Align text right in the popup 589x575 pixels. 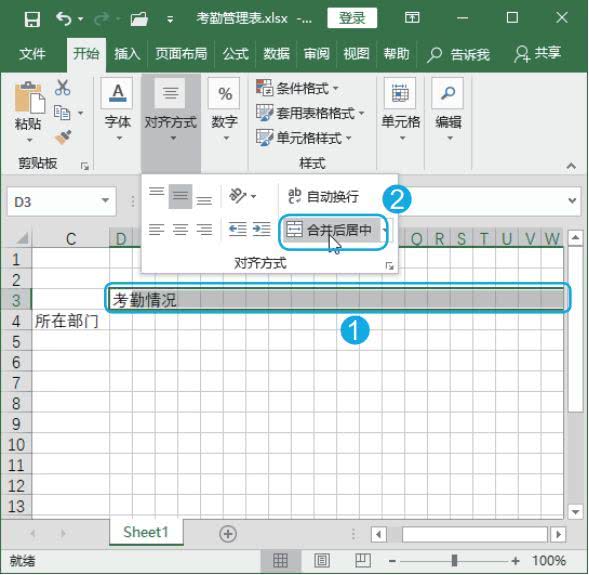[204, 229]
